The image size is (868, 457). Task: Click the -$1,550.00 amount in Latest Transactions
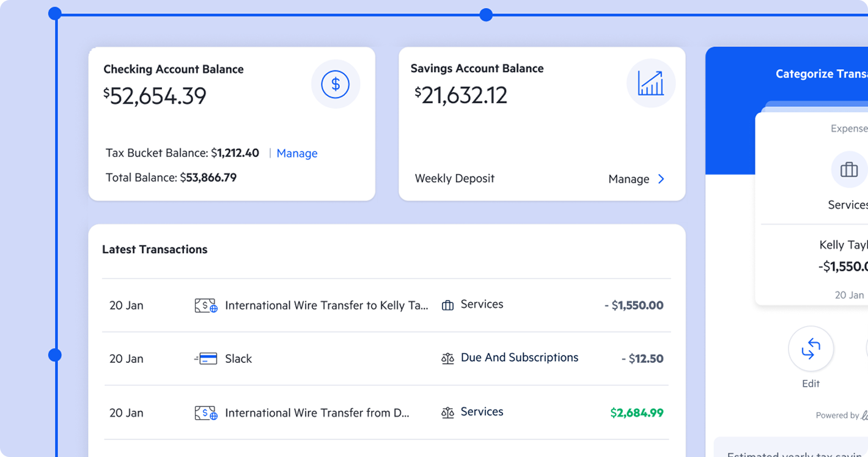click(634, 305)
